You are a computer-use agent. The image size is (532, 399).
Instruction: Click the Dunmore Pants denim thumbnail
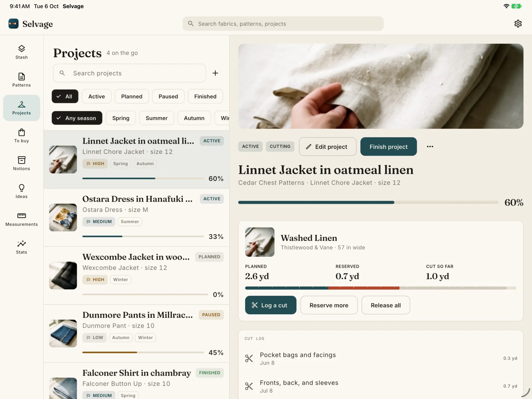[x=63, y=333]
